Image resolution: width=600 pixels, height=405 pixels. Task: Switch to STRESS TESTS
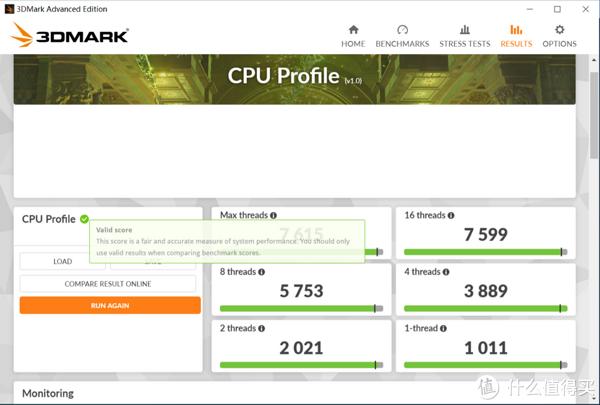tap(465, 36)
